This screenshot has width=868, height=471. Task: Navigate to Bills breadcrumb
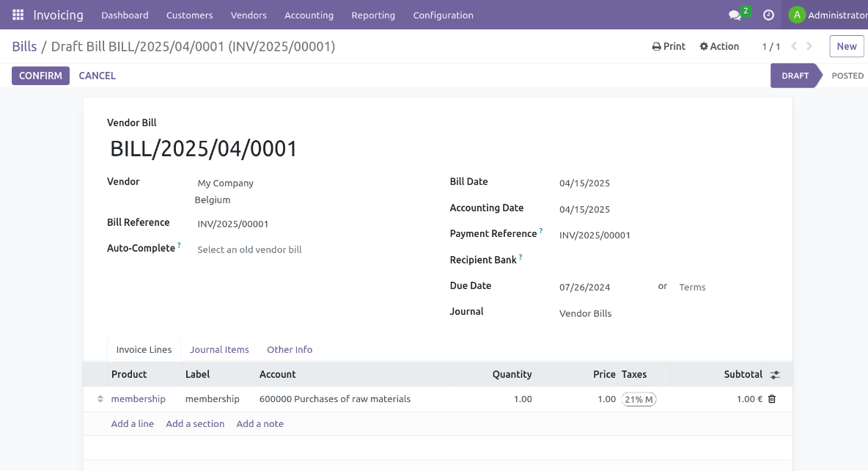click(x=24, y=46)
